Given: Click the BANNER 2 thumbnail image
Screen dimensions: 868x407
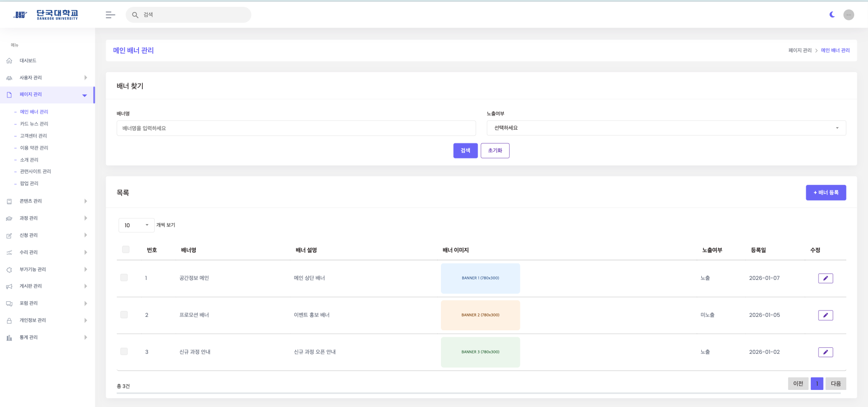Looking at the screenshot, I should click(x=480, y=315).
